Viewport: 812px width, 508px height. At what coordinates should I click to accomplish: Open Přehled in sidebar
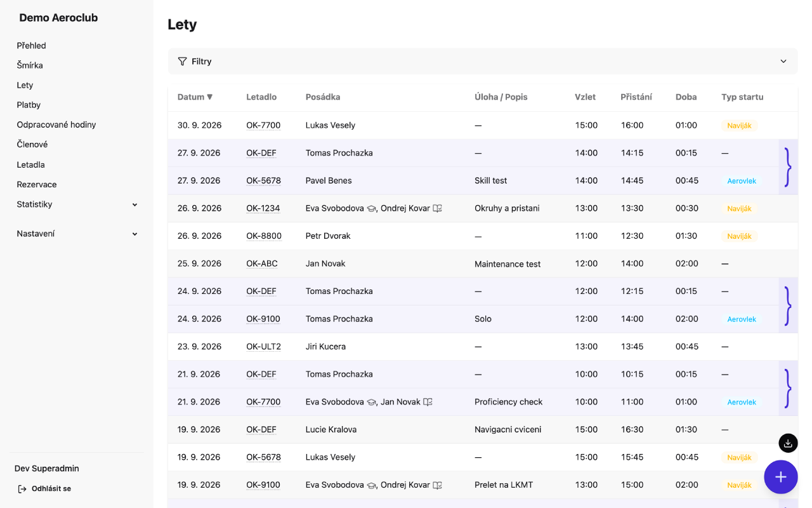click(32, 46)
